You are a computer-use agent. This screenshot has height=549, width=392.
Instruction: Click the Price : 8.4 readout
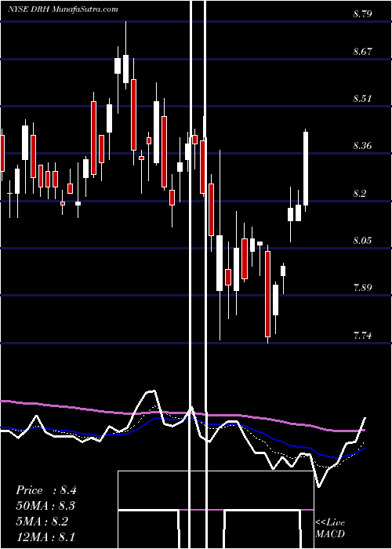(x=45, y=490)
